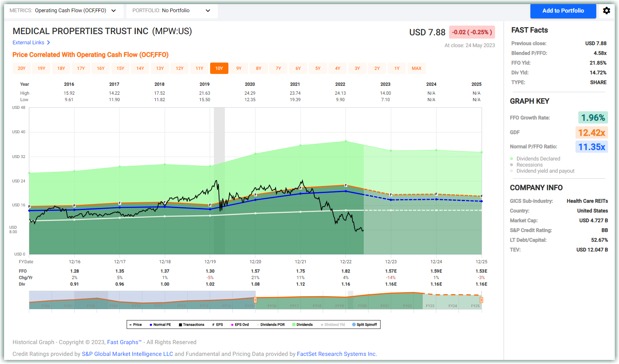This screenshot has width=619, height=364.
Task: Select the MAX time range tab
Action: [417, 68]
